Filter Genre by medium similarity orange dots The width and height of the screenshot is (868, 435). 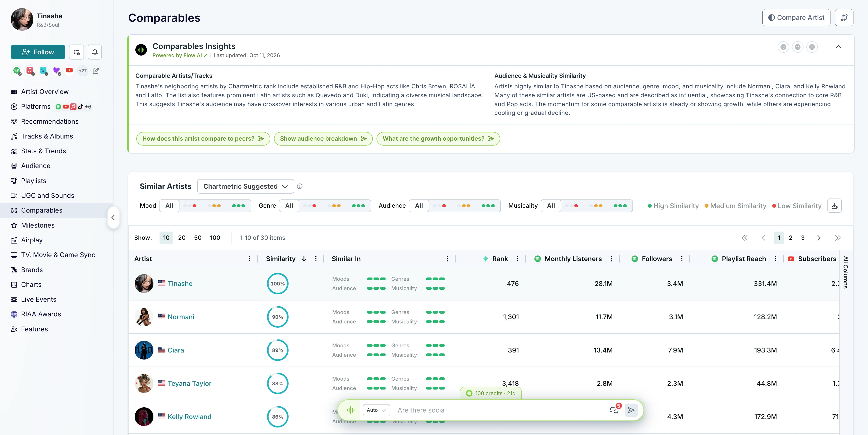(334, 206)
